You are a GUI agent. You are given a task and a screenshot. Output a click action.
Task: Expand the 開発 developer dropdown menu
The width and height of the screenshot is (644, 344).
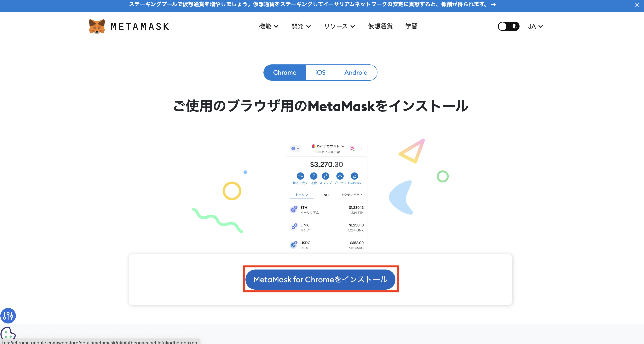pyautogui.click(x=301, y=26)
